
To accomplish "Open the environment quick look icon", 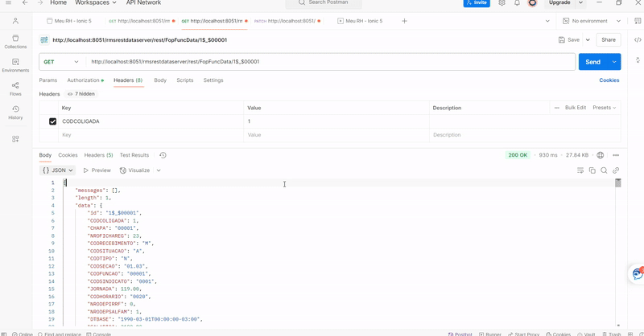I will click(638, 21).
